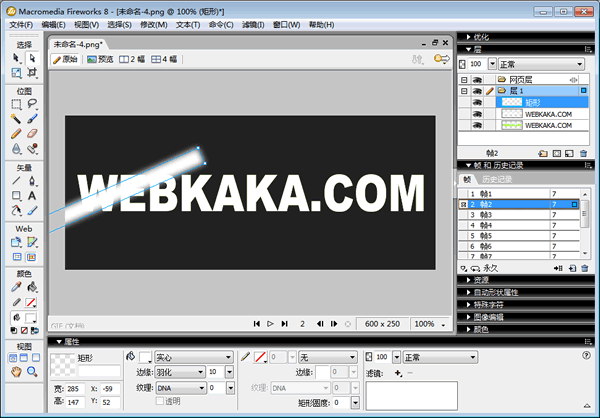Delete the selected layer with trash icon
The height and width of the screenshot is (418, 600).
(583, 153)
